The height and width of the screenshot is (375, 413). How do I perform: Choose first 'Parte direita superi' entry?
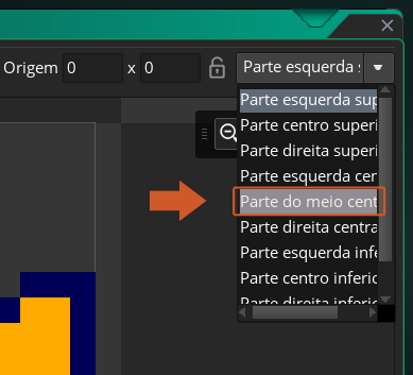[309, 151]
